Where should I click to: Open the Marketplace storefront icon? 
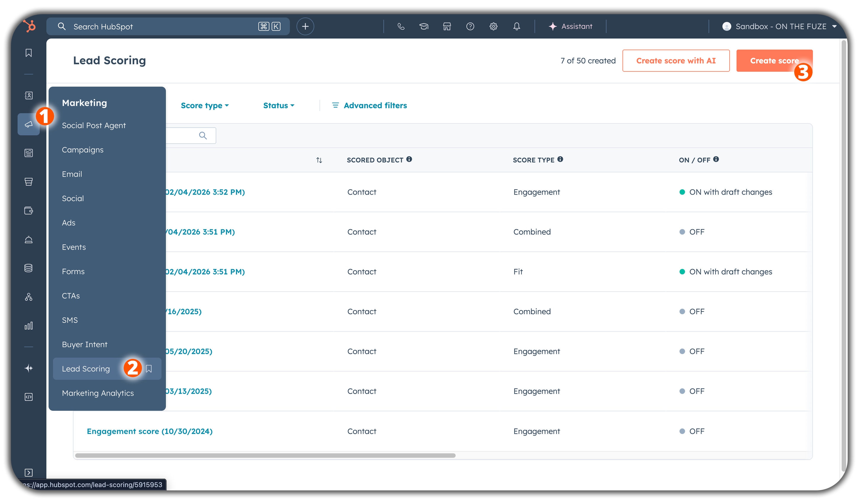[447, 26]
